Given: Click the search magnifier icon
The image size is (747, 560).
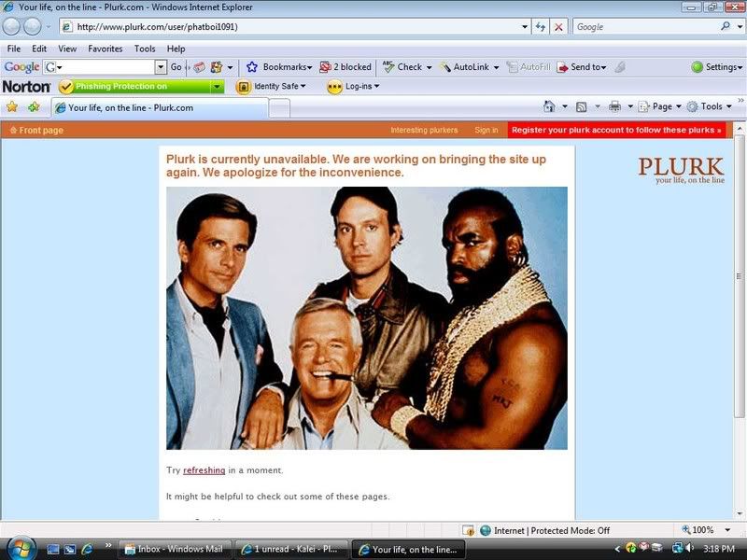Looking at the screenshot, I should (724, 27).
